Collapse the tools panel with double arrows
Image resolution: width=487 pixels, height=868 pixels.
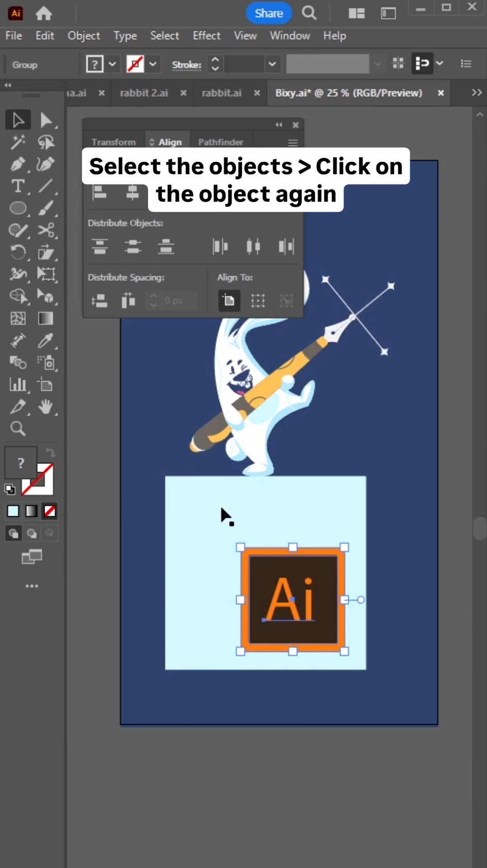click(8, 85)
